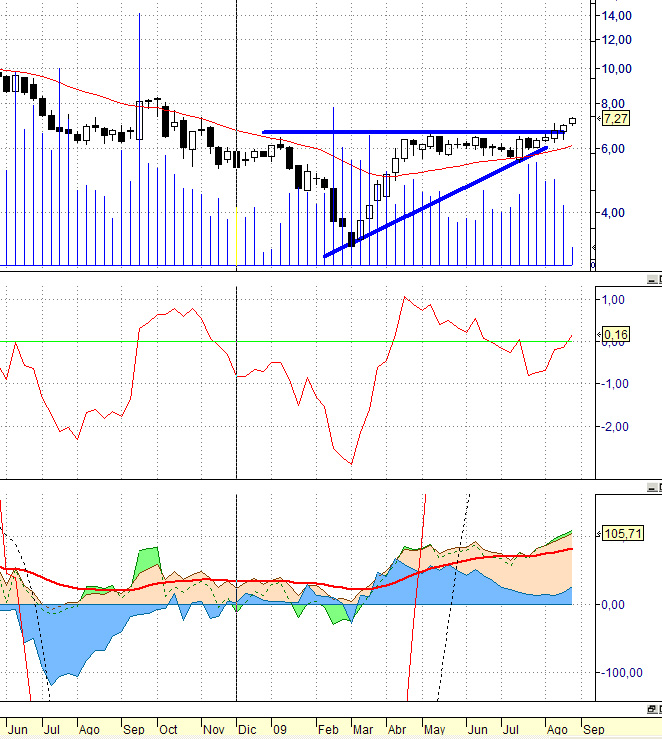Click the -1,00 oscillator axis label
Screen dimensions: 662x739
click(614, 384)
